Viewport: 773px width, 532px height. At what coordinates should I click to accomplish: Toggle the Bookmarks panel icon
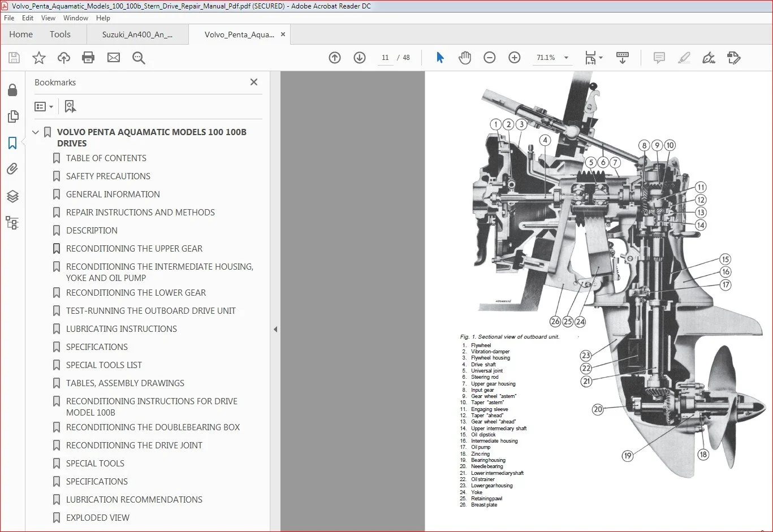coord(12,143)
